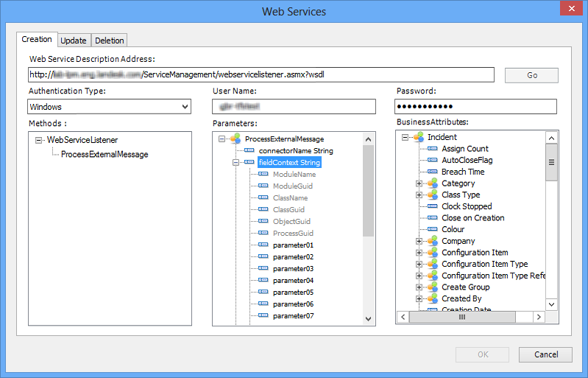Expand the Class Type attribute node

point(419,195)
